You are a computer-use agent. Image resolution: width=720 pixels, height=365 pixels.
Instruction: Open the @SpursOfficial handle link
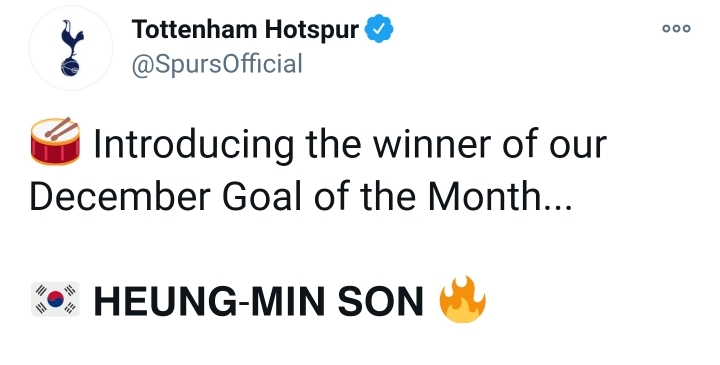[217, 64]
